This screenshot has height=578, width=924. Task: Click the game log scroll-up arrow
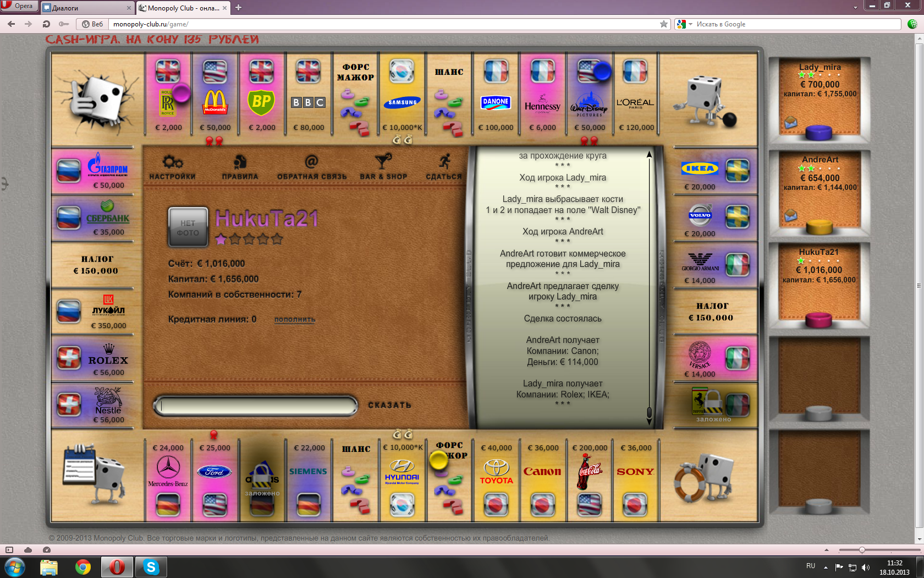point(649,154)
